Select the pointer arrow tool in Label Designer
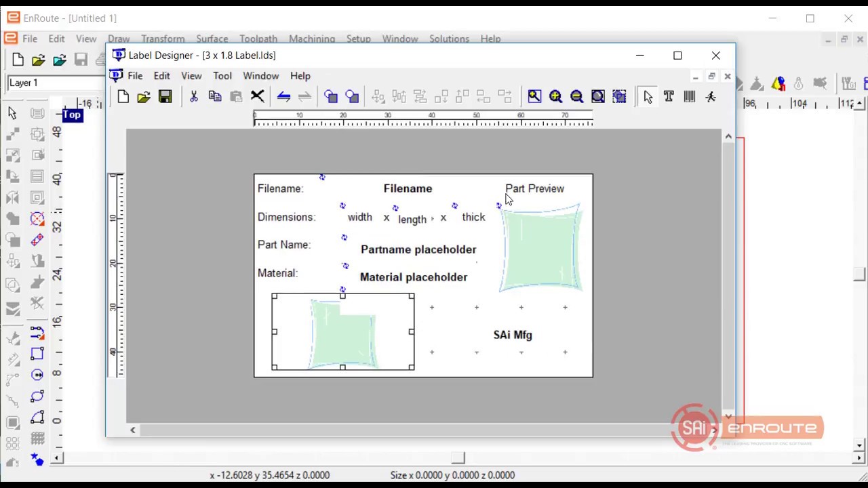This screenshot has width=868, height=488. point(648,97)
